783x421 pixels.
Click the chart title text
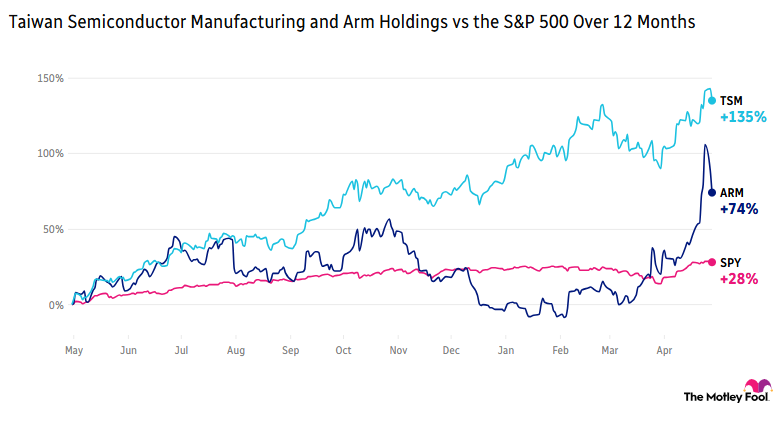(x=352, y=22)
